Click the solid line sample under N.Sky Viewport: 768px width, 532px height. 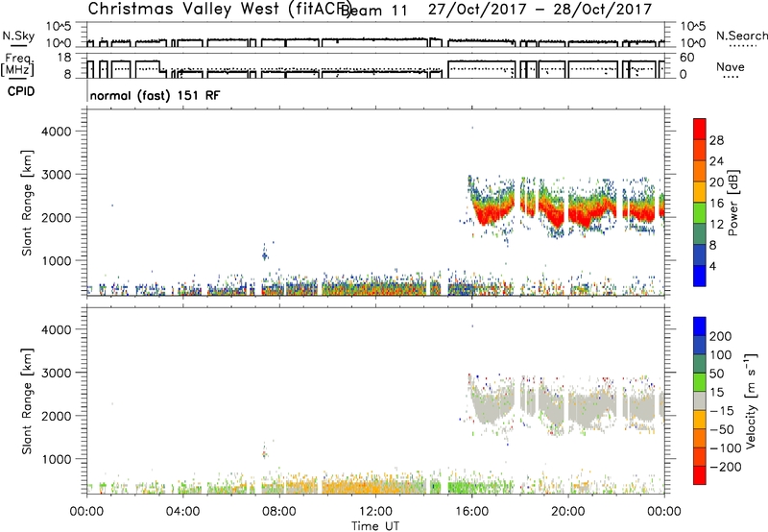tap(18, 46)
